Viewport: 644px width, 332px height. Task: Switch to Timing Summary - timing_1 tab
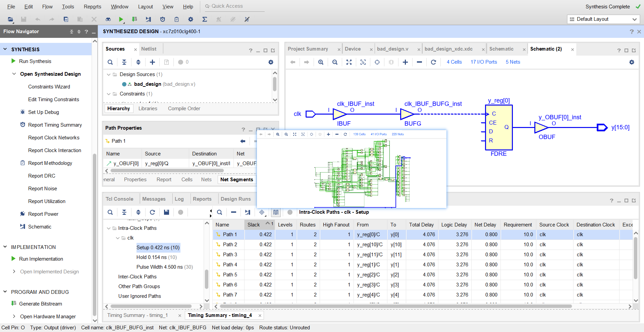(x=138, y=315)
